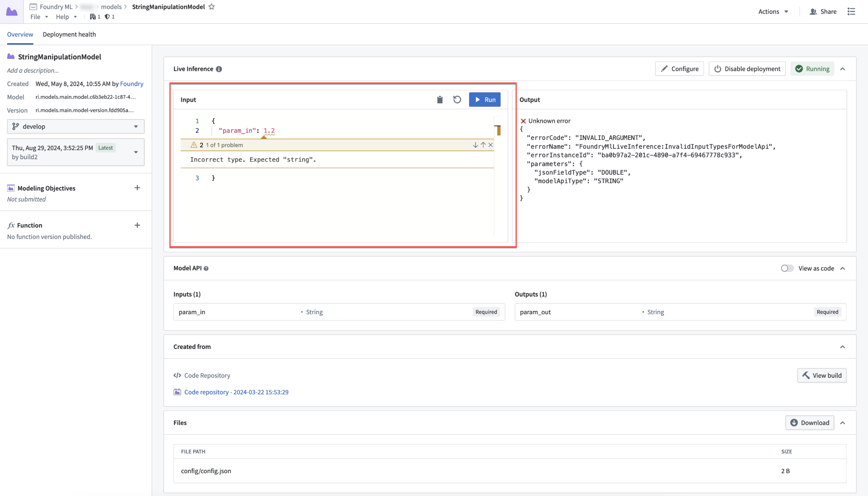The height and width of the screenshot is (496, 868).
Task: Click the Configure button
Action: pos(679,69)
